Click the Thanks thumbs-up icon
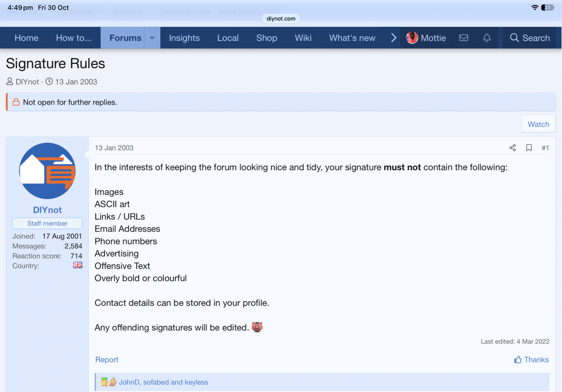 tap(518, 360)
